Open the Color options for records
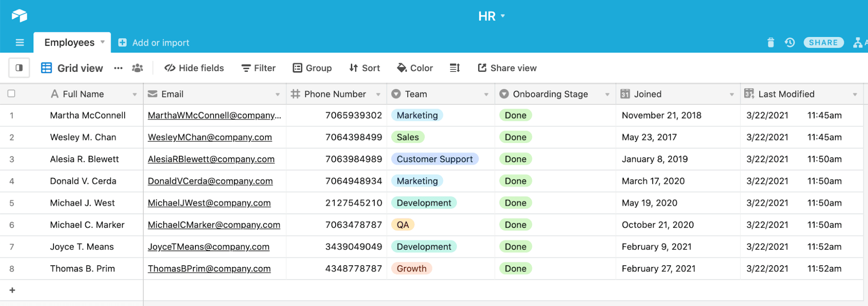Screen dimensions: 868x306 click(415, 68)
